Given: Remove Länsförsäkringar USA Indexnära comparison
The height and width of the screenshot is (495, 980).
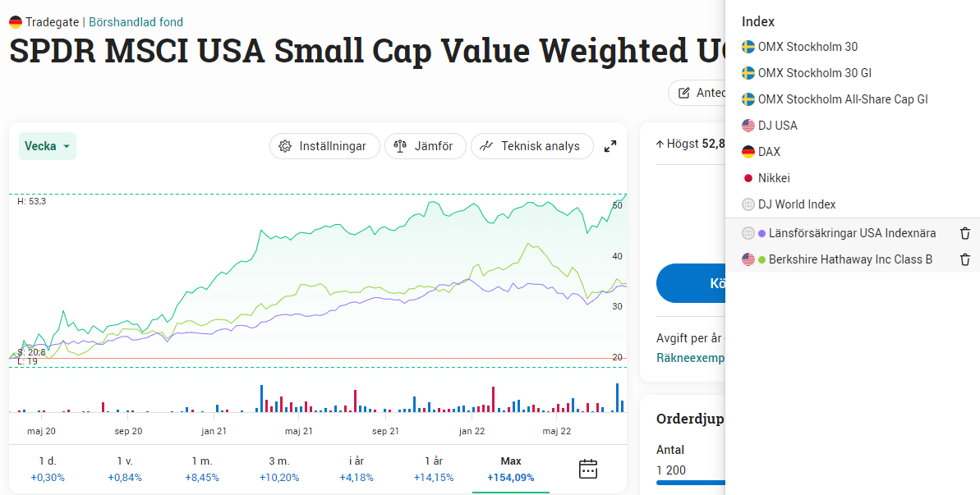Looking at the screenshot, I should click(x=965, y=233).
